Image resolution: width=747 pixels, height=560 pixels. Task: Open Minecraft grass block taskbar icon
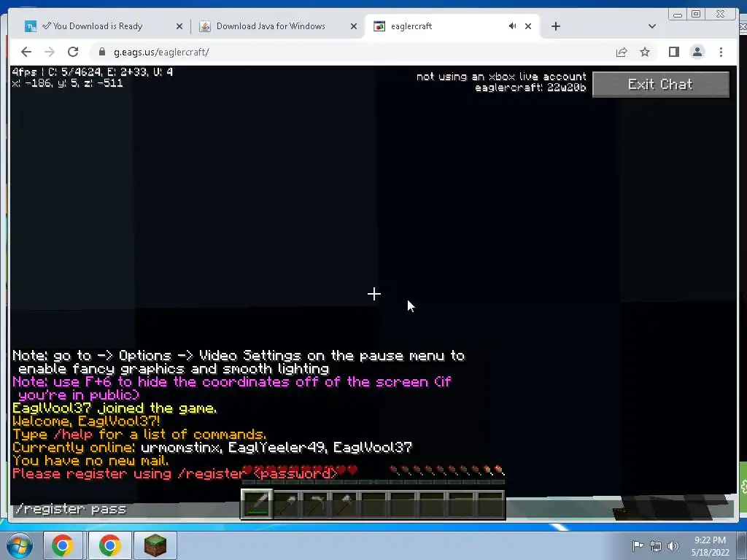(156, 545)
